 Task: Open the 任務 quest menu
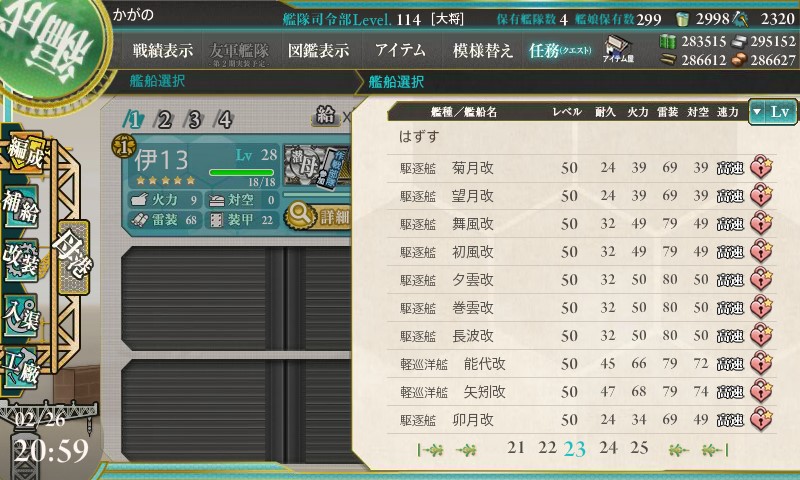point(560,50)
